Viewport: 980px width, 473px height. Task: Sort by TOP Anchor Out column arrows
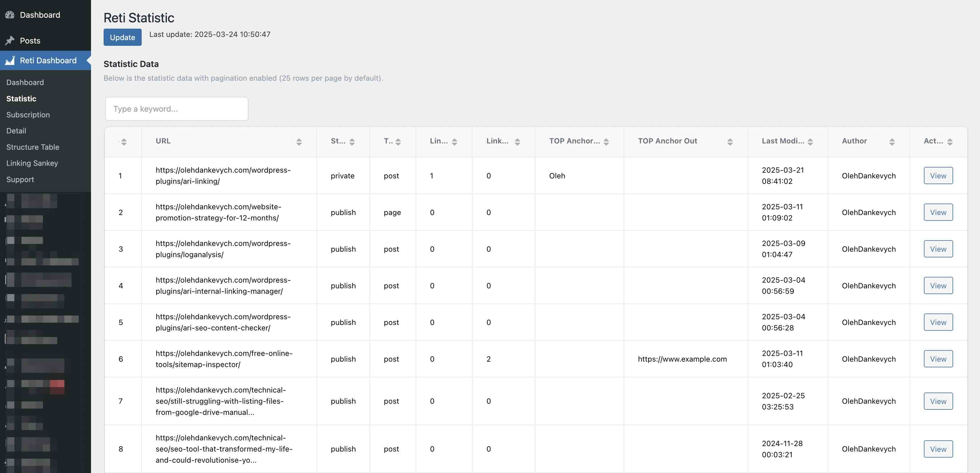click(730, 141)
